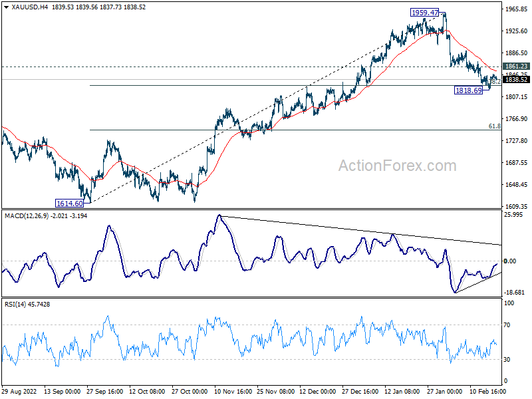Click the RSI 70 level label

507,325
